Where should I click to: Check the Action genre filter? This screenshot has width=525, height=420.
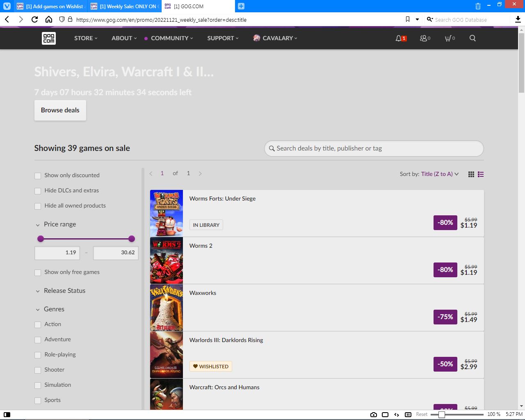(38, 324)
